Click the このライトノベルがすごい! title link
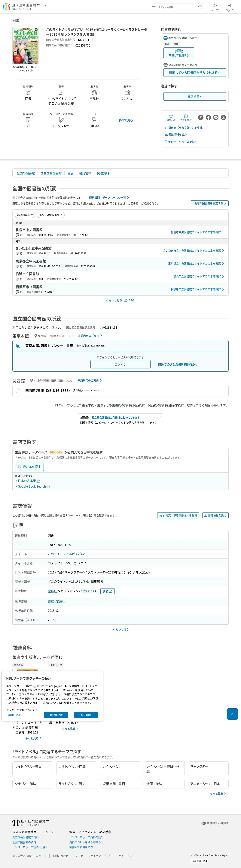Image resolution: width=241 pixels, height=868 pixels. (66, 554)
